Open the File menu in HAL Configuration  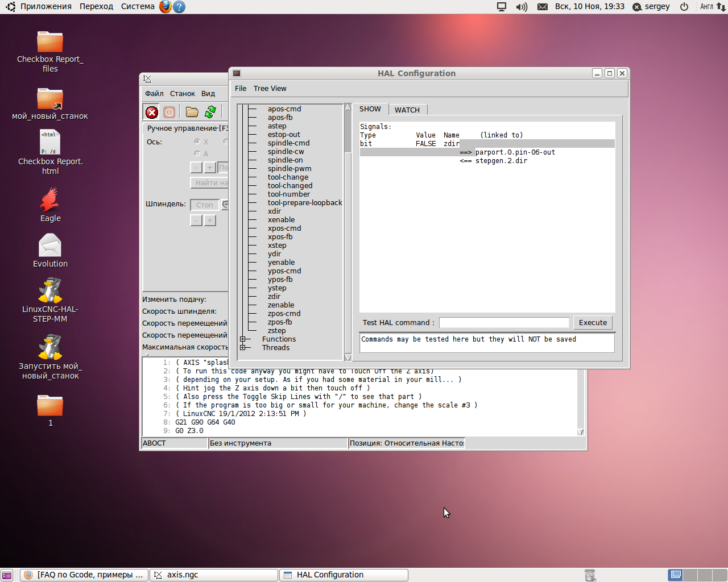pos(241,89)
